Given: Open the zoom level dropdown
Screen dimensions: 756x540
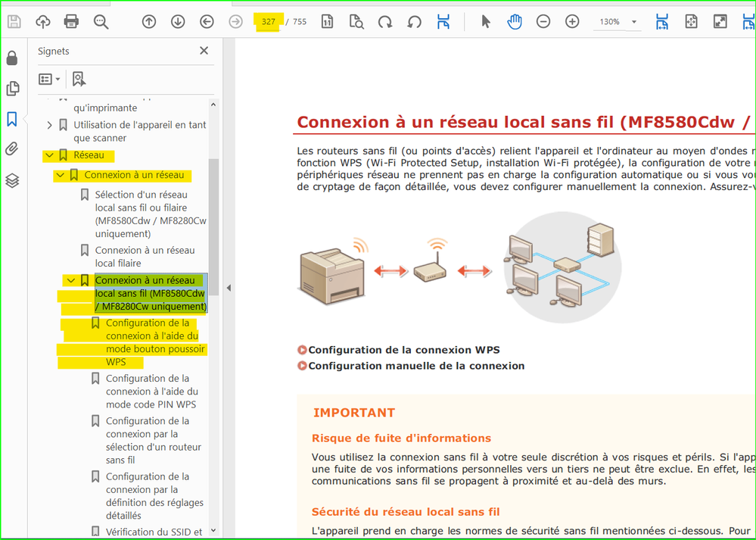Looking at the screenshot, I should click(x=633, y=22).
